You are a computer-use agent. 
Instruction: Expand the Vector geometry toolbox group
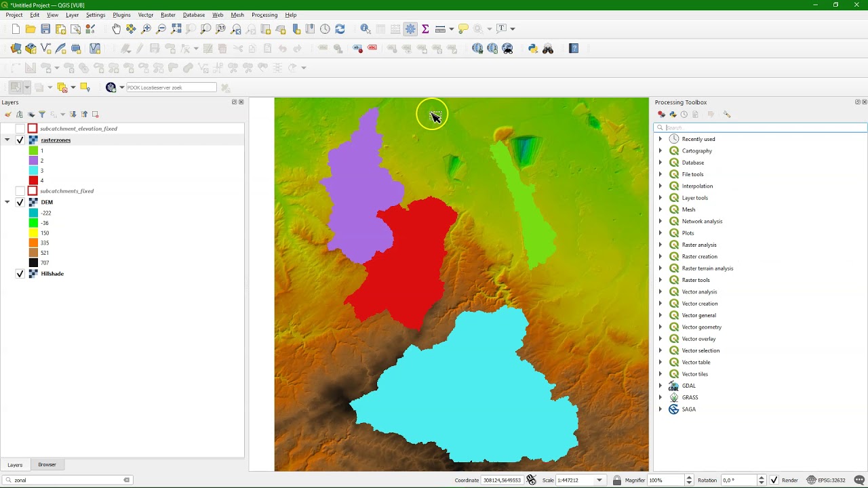(x=660, y=327)
